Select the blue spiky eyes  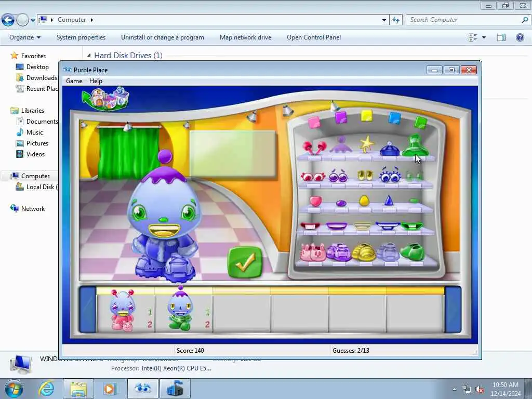pyautogui.click(x=390, y=175)
